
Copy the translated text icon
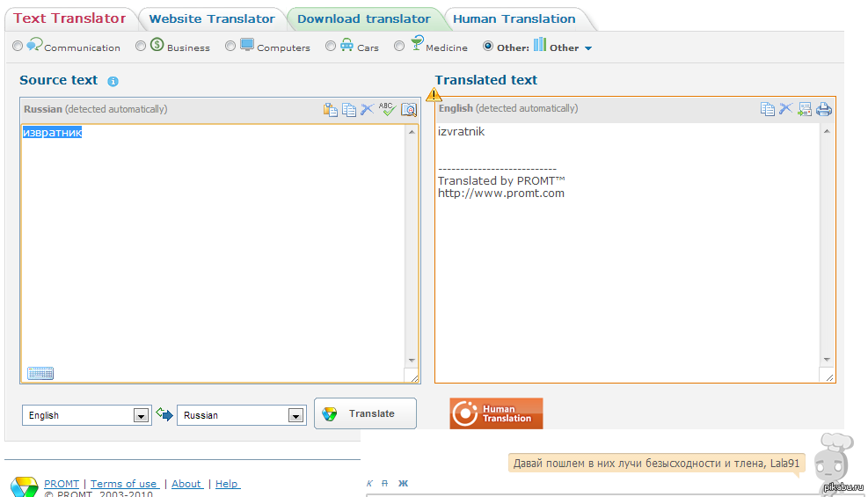767,109
